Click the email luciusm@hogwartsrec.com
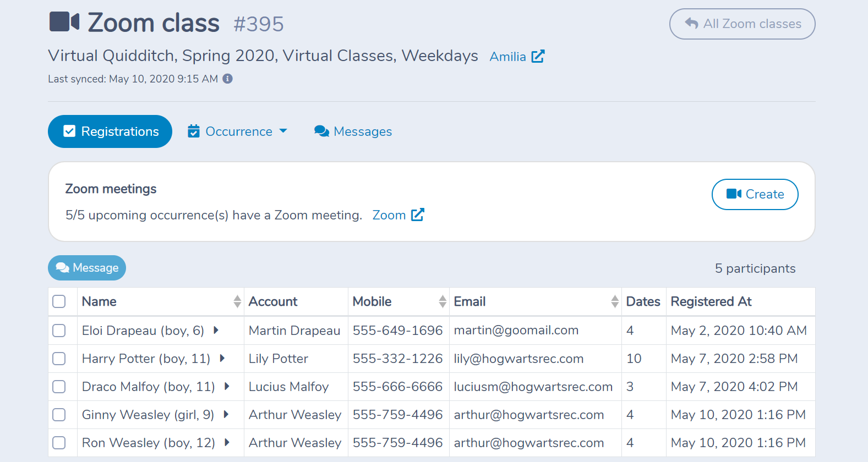 (x=533, y=387)
